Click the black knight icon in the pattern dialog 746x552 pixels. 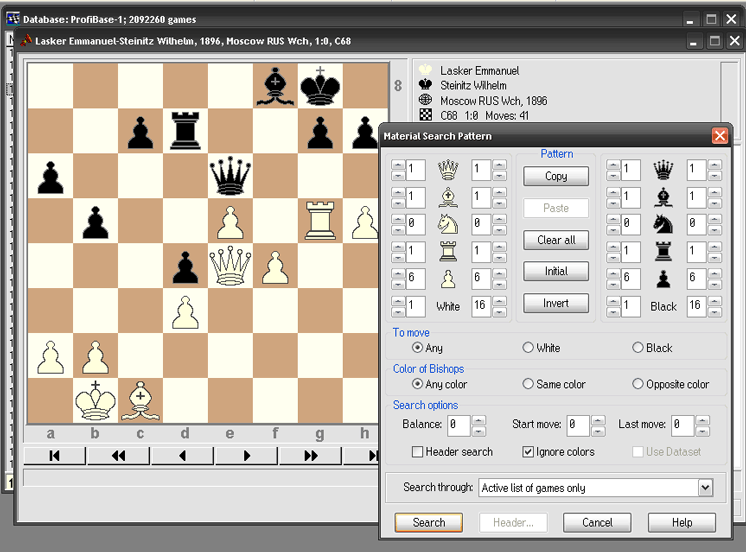(663, 224)
